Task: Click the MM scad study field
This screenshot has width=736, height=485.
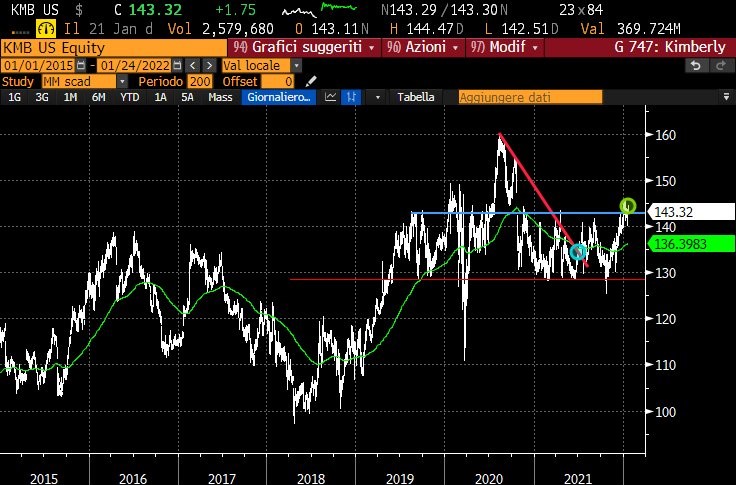Action: (79, 82)
